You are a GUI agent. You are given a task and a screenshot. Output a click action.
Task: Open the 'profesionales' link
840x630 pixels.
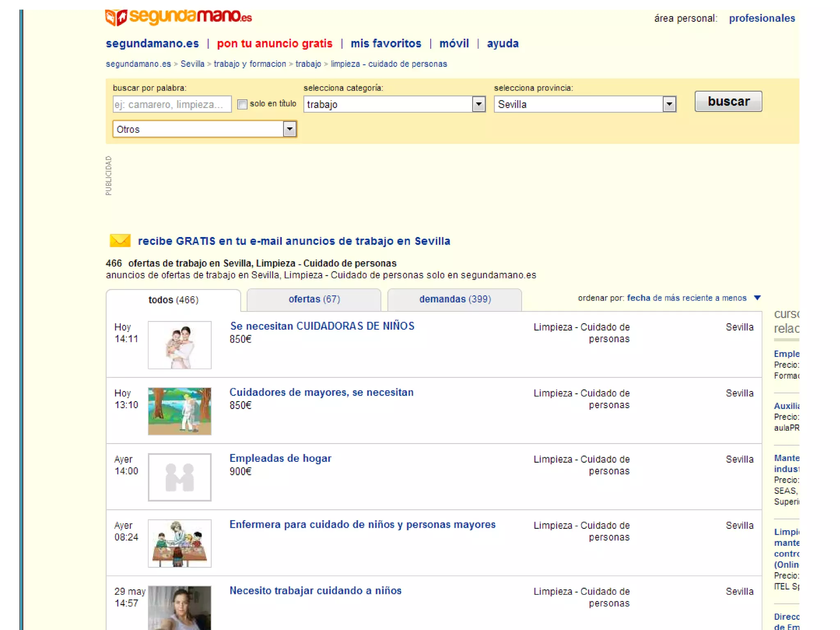(x=762, y=18)
